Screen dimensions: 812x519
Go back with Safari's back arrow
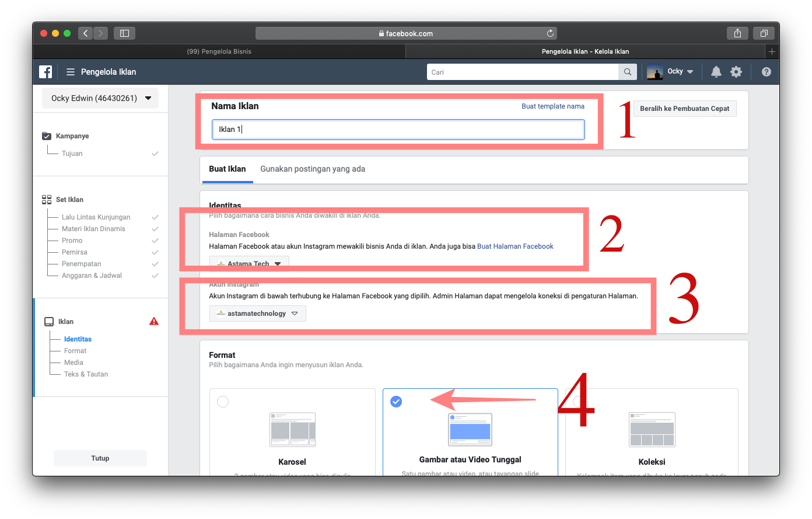(86, 33)
